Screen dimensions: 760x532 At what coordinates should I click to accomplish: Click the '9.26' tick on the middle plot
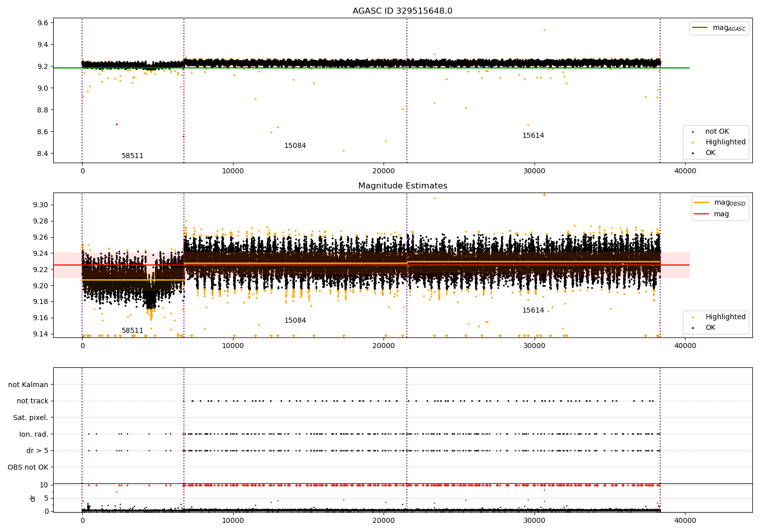pos(41,238)
